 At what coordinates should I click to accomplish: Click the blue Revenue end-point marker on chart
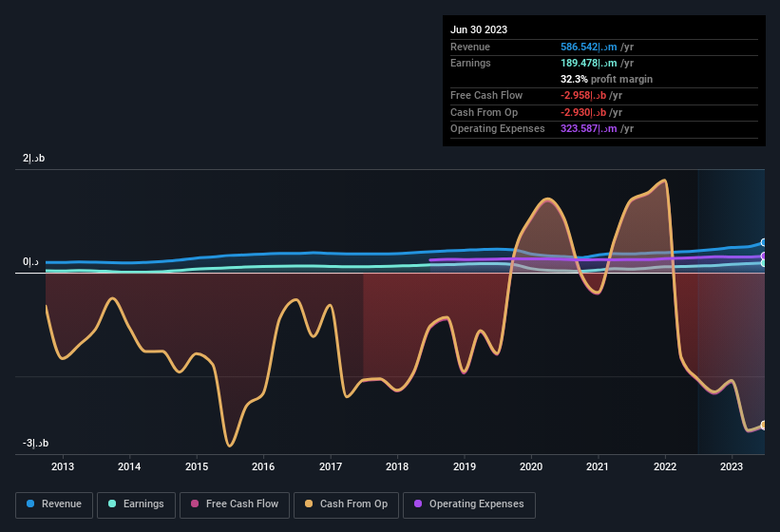763,243
